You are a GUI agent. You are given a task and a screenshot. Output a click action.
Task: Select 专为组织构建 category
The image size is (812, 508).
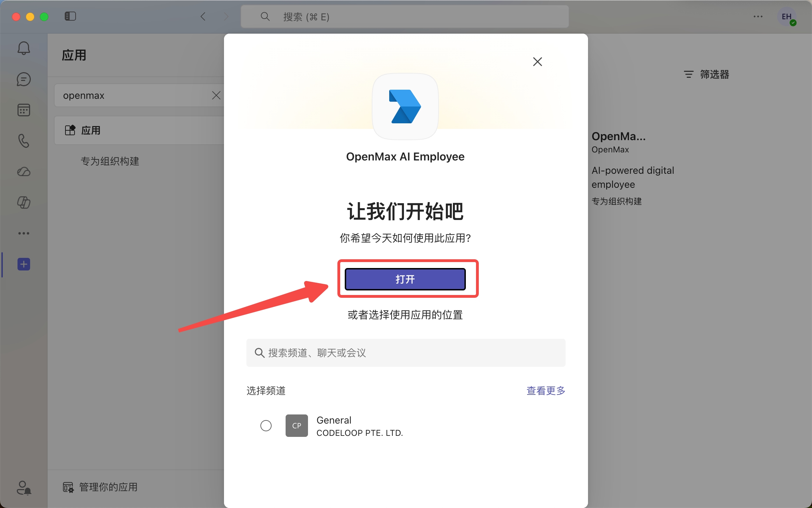(x=110, y=161)
